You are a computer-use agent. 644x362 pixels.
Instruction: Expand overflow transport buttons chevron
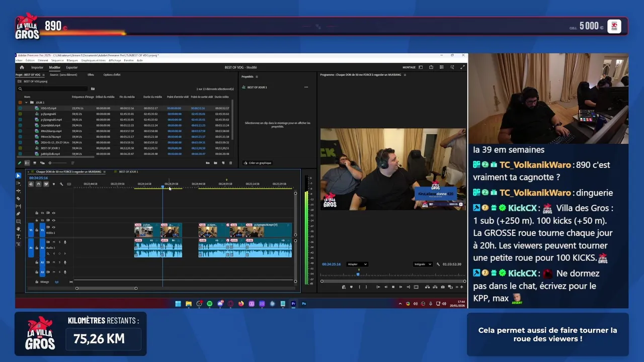[457, 287]
